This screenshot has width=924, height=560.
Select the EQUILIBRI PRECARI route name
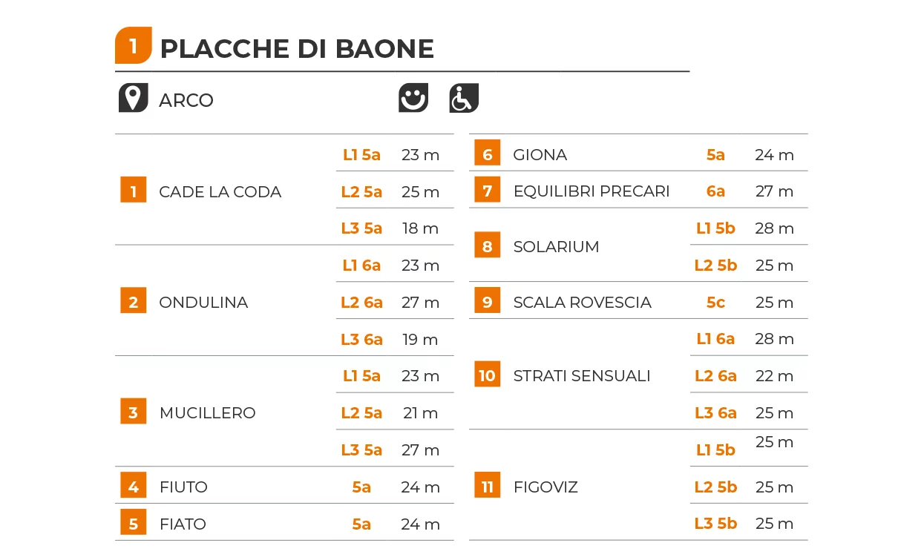click(592, 191)
